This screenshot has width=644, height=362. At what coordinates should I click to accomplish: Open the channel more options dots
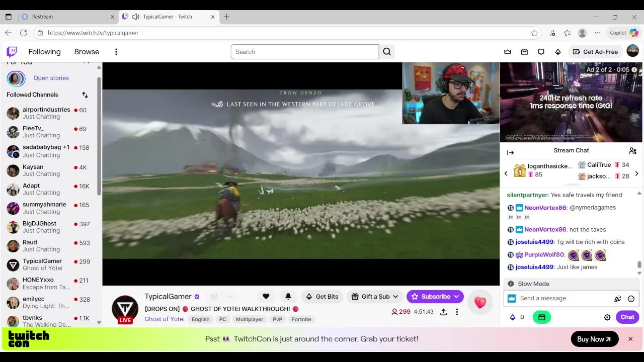pyautogui.click(x=457, y=312)
